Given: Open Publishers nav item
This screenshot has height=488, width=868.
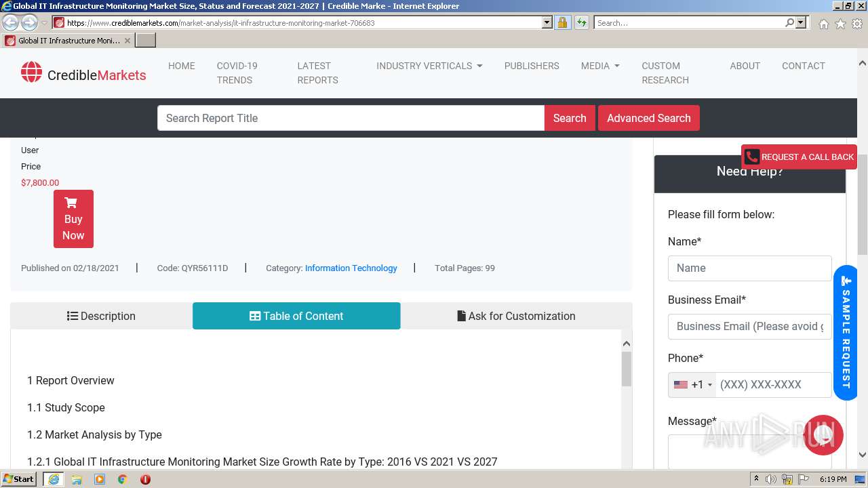Looking at the screenshot, I should point(532,66).
